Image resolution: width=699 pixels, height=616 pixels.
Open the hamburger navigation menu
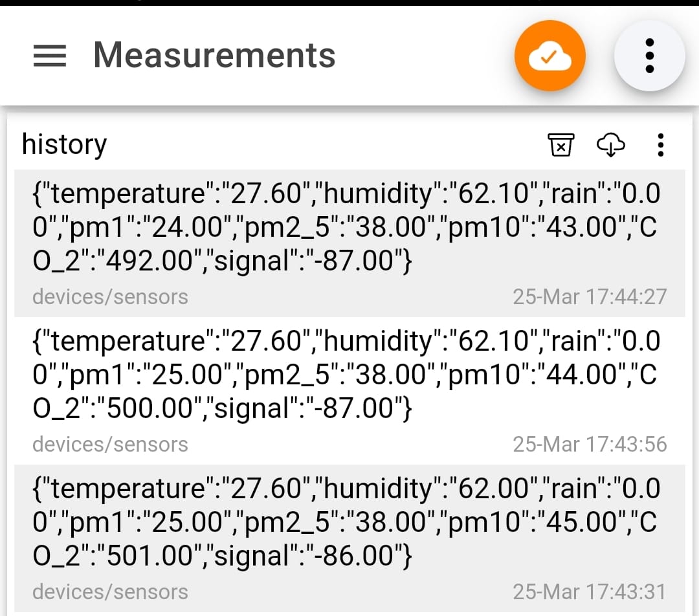[x=50, y=56]
